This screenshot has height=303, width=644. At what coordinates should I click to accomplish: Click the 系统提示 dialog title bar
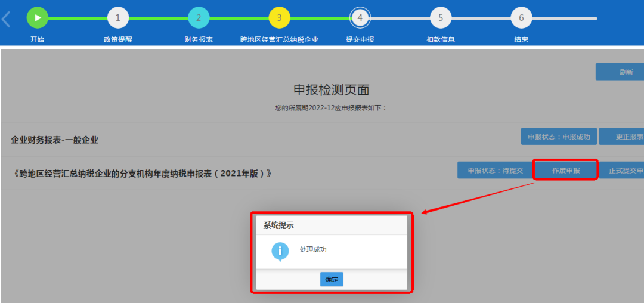coord(332,225)
